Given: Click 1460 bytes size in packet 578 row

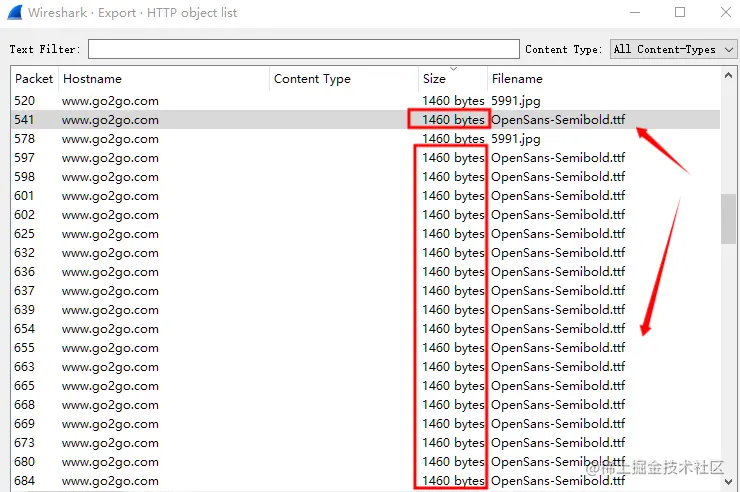Looking at the screenshot, I should point(453,139).
